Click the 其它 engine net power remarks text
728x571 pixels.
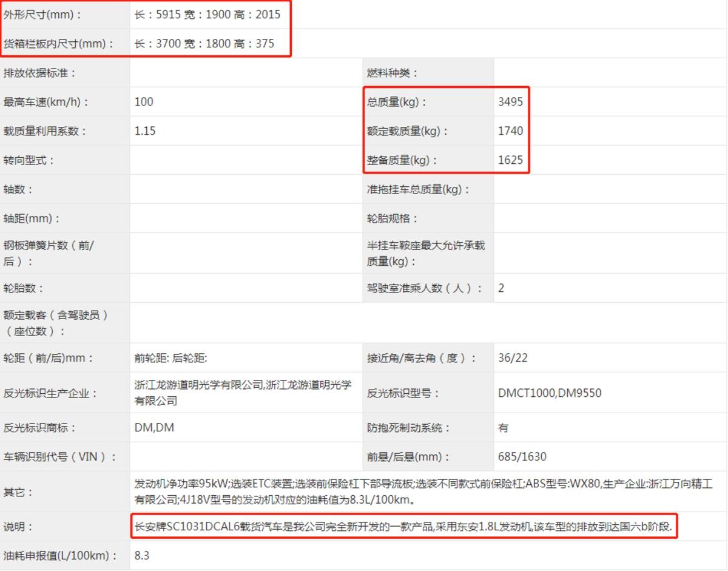click(x=423, y=492)
